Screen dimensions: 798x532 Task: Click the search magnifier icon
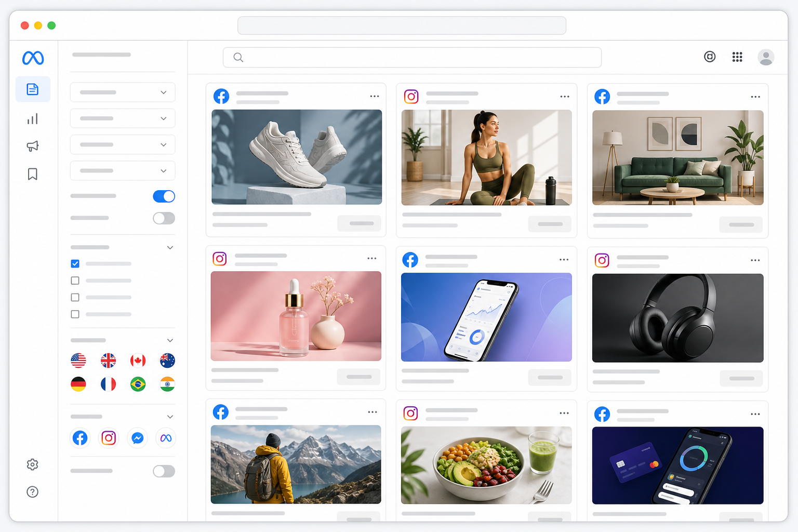point(238,58)
